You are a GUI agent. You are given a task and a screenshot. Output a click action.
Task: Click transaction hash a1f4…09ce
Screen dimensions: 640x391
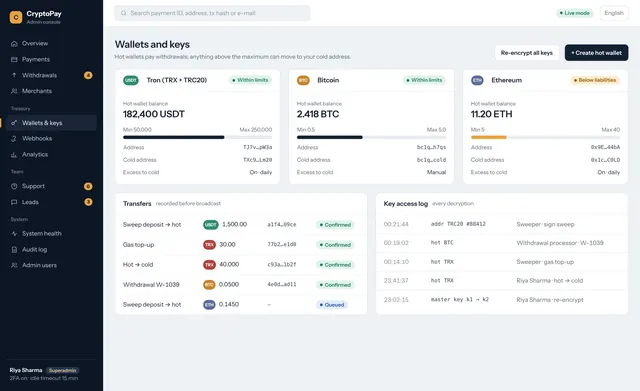click(282, 224)
